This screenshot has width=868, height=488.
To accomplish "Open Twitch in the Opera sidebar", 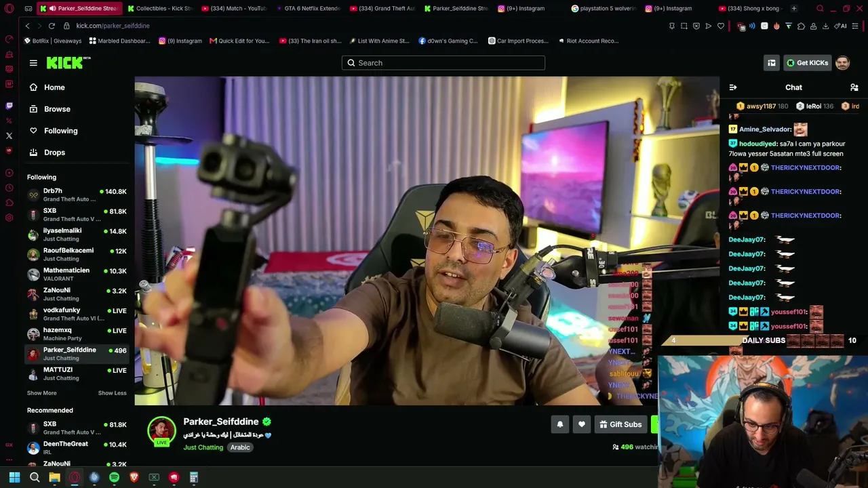I will click(x=9, y=106).
